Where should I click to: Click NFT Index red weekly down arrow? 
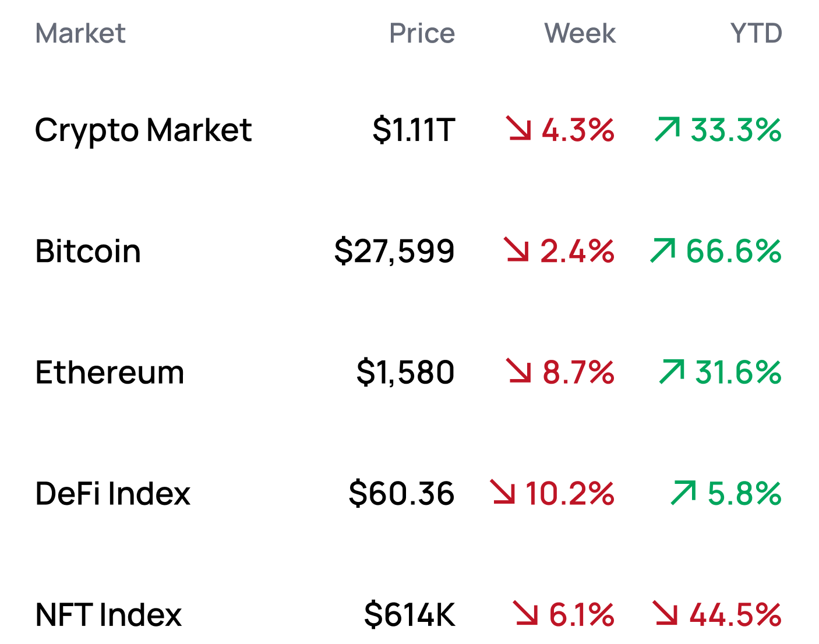(525, 613)
